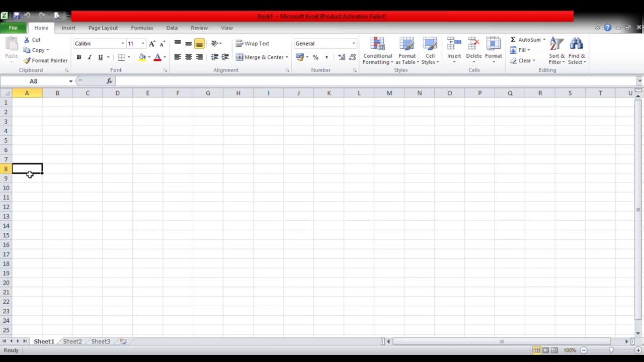Click in the formula bar input
The width and height of the screenshot is (644, 362).
click(x=375, y=81)
